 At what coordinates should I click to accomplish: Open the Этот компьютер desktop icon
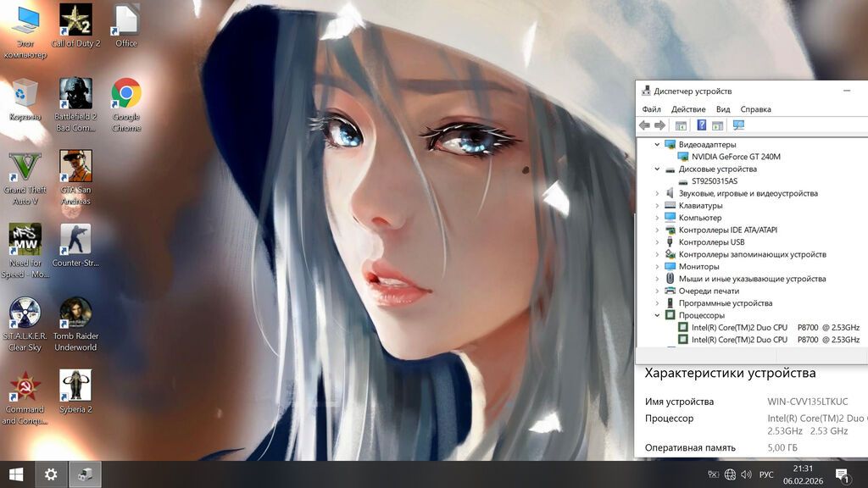[x=25, y=32]
